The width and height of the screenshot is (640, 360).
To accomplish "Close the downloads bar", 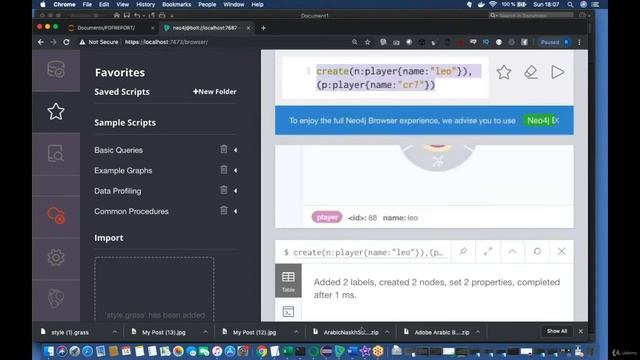I will [581, 331].
